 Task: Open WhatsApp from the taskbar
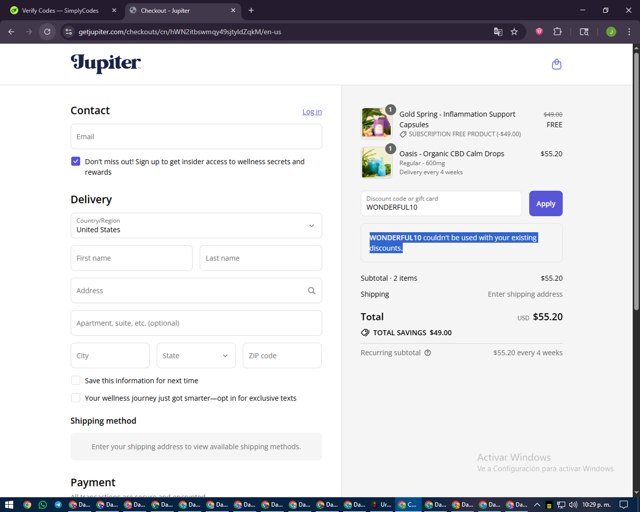pyautogui.click(x=42, y=505)
